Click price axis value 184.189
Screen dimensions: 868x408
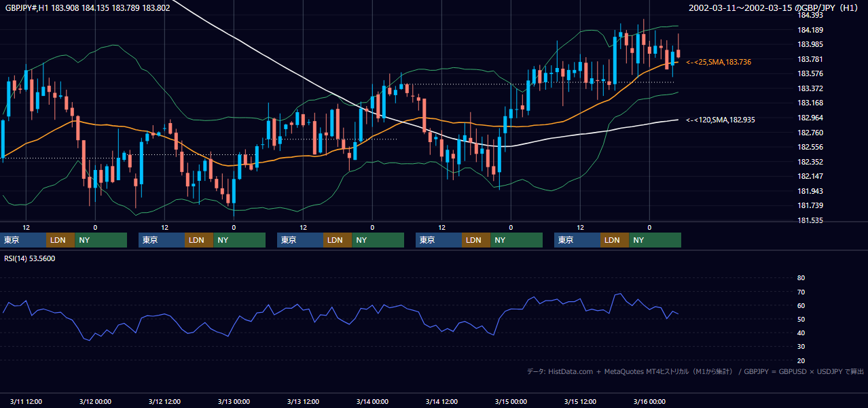811,30
